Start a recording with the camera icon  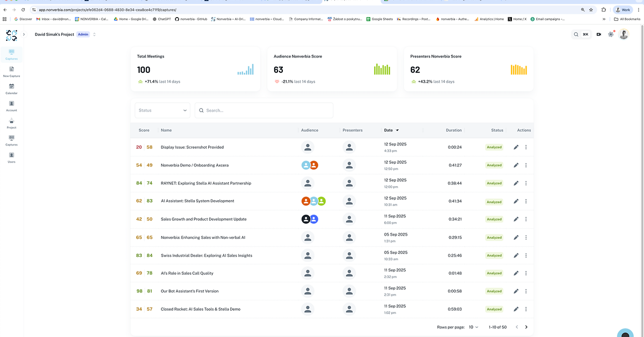click(x=598, y=34)
